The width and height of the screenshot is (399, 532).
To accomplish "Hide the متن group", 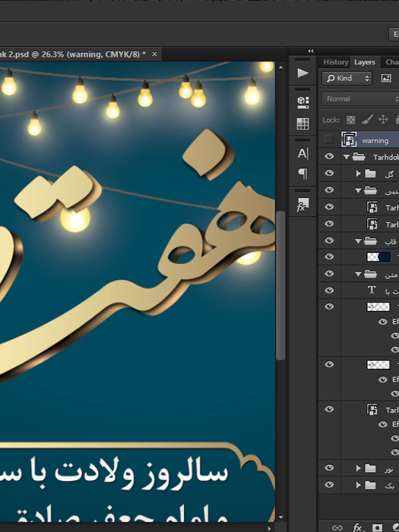I will [x=329, y=274].
